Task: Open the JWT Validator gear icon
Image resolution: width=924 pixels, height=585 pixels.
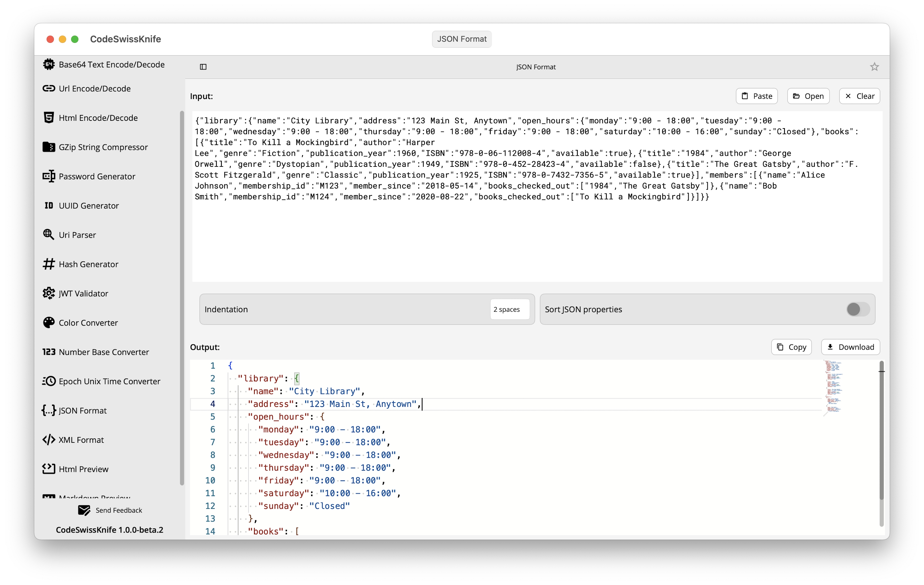Action: point(49,293)
